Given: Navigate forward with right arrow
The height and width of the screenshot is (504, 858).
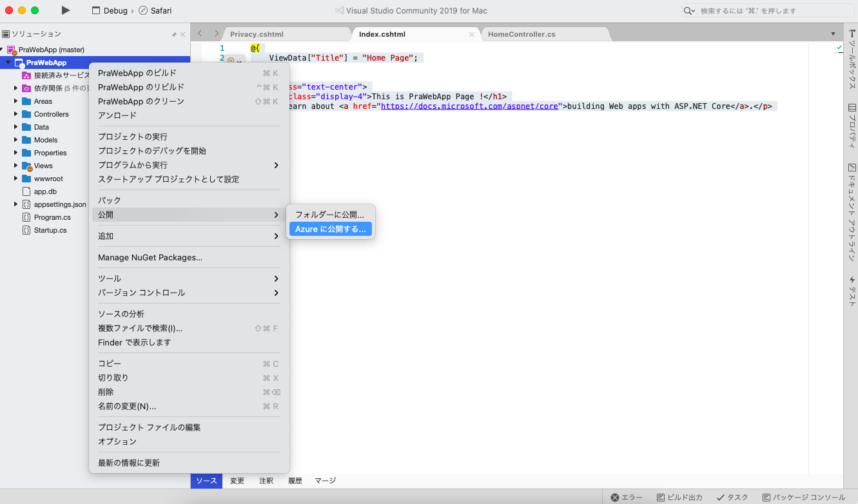Looking at the screenshot, I should (x=216, y=34).
